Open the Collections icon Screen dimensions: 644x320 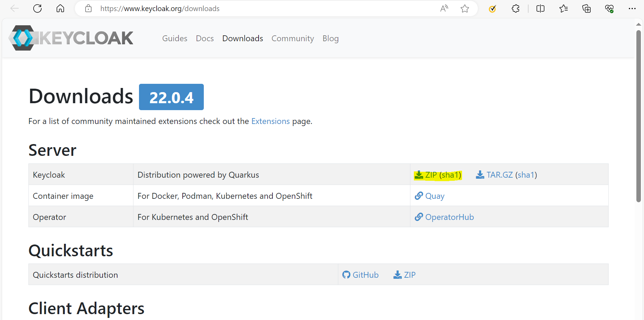(x=586, y=9)
